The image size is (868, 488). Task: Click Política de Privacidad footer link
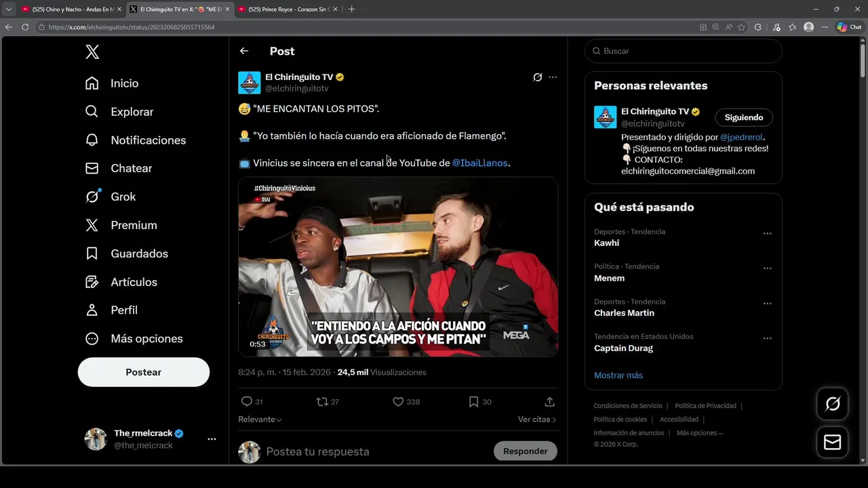pos(705,406)
